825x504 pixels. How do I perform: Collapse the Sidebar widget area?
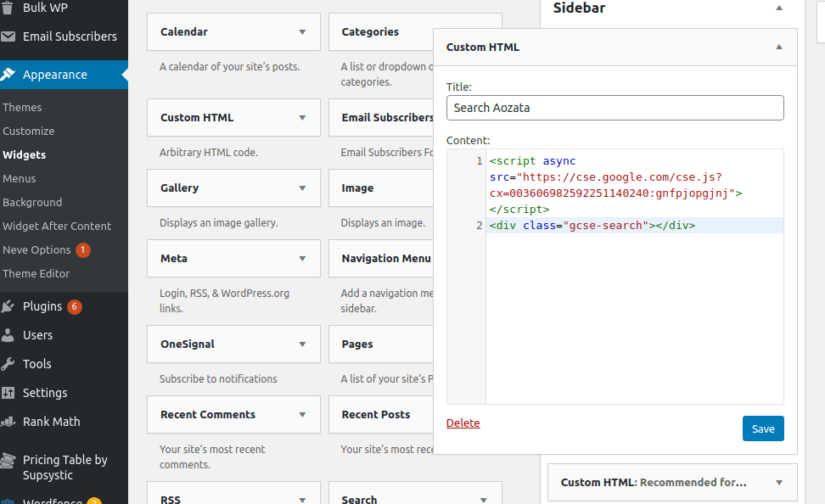click(x=778, y=8)
